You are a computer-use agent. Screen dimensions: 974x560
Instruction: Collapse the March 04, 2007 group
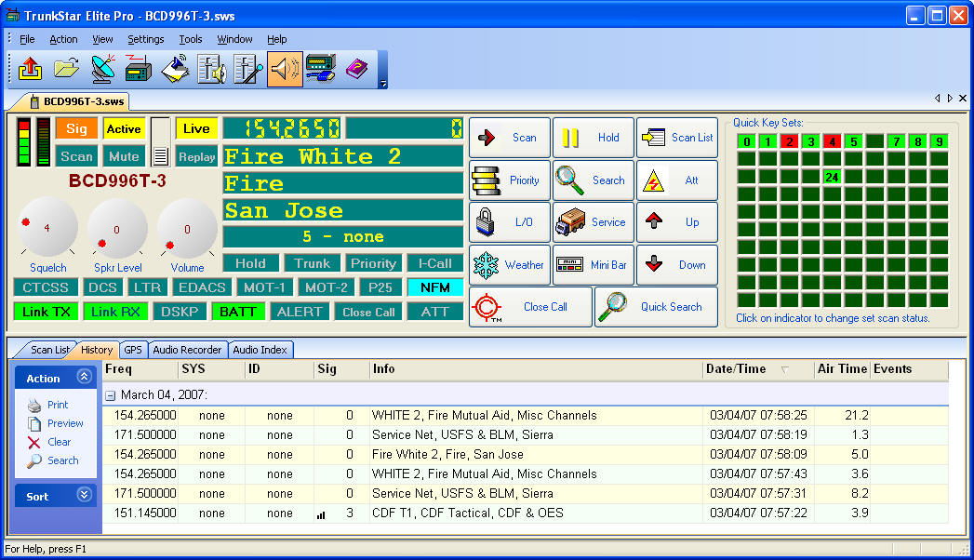[110, 395]
